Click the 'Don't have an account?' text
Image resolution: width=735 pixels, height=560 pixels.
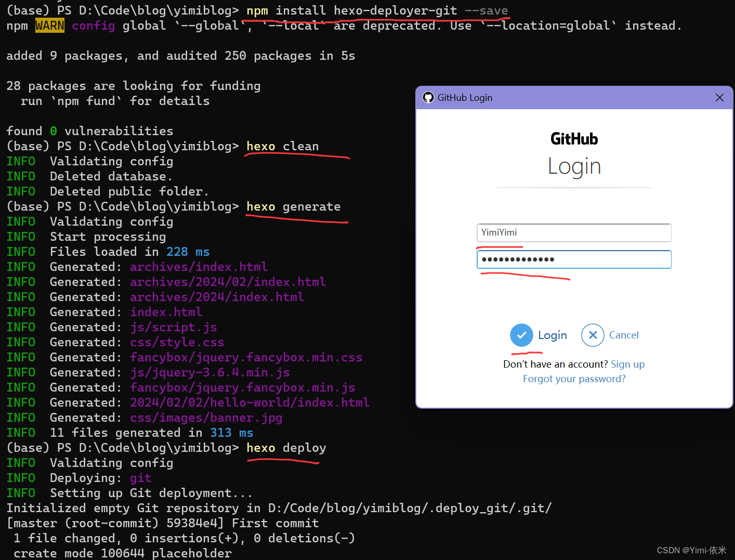[556, 364]
